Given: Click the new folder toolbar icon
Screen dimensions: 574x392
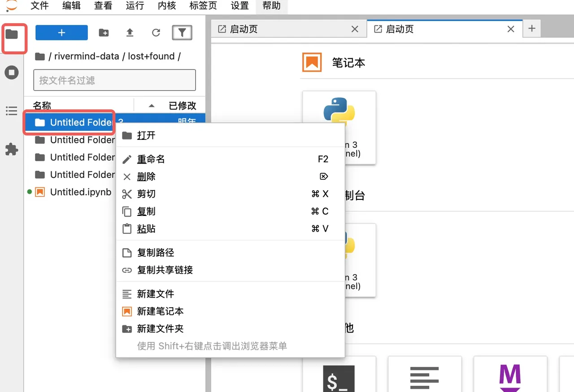Looking at the screenshot, I should click(104, 33).
